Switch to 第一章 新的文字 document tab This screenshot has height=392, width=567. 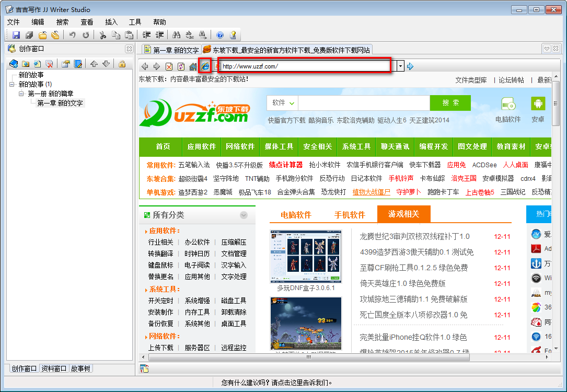click(171, 50)
